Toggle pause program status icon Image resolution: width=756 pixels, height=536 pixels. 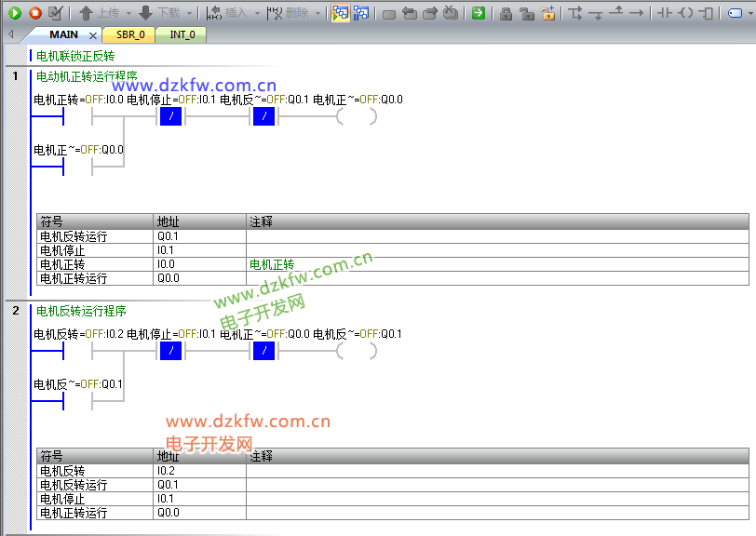pos(360,13)
